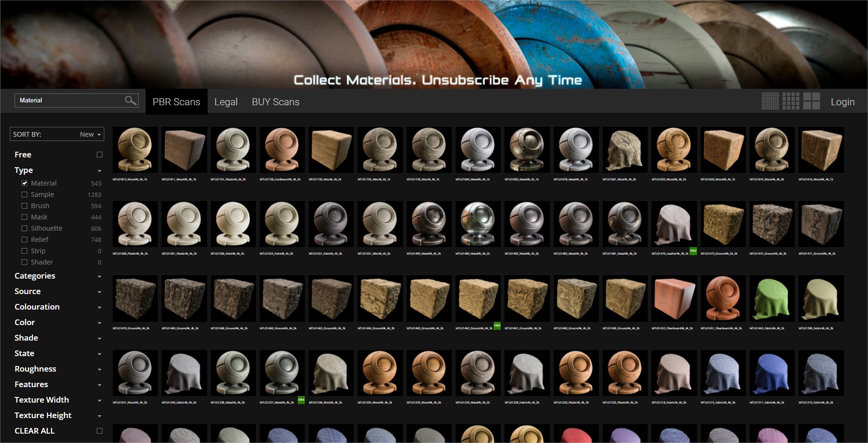Check the Brush type filter

[24, 206]
